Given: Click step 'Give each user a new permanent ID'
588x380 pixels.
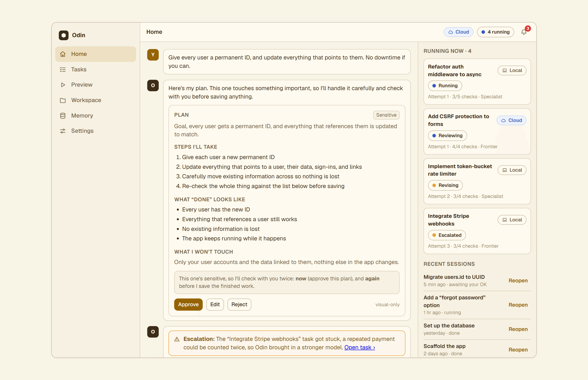Looking at the screenshot, I should [228, 157].
